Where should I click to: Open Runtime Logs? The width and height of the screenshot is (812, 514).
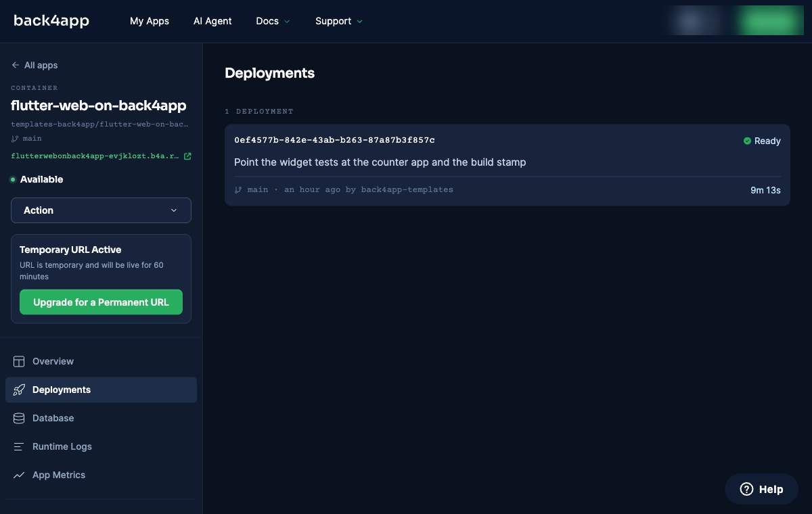(101, 446)
